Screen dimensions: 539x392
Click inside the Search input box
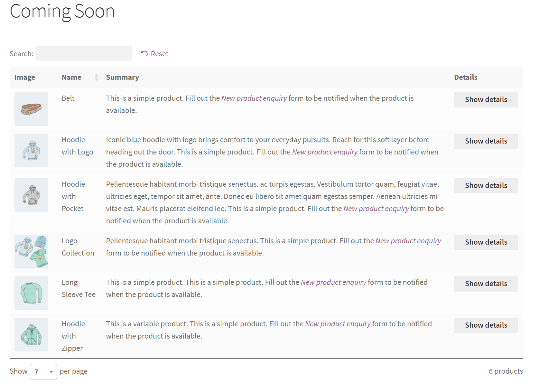(84, 53)
